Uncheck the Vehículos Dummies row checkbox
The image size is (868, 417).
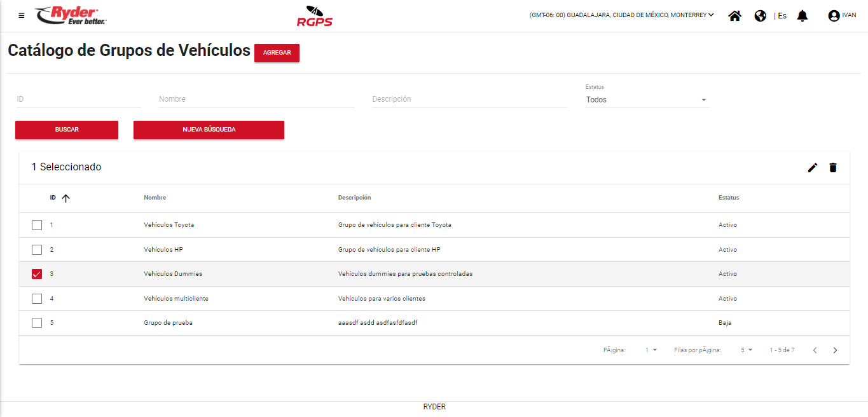(37, 274)
